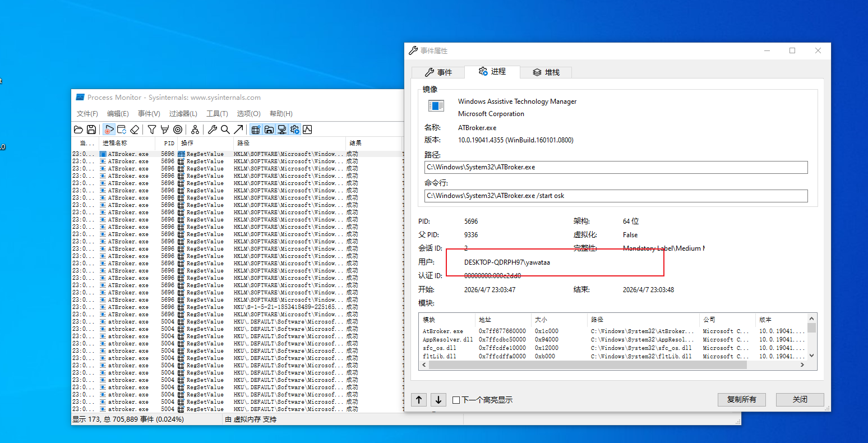868x443 pixels.
Task: Click the user value DESKTOP-QDRPH97\yawataa
Action: 507,262
